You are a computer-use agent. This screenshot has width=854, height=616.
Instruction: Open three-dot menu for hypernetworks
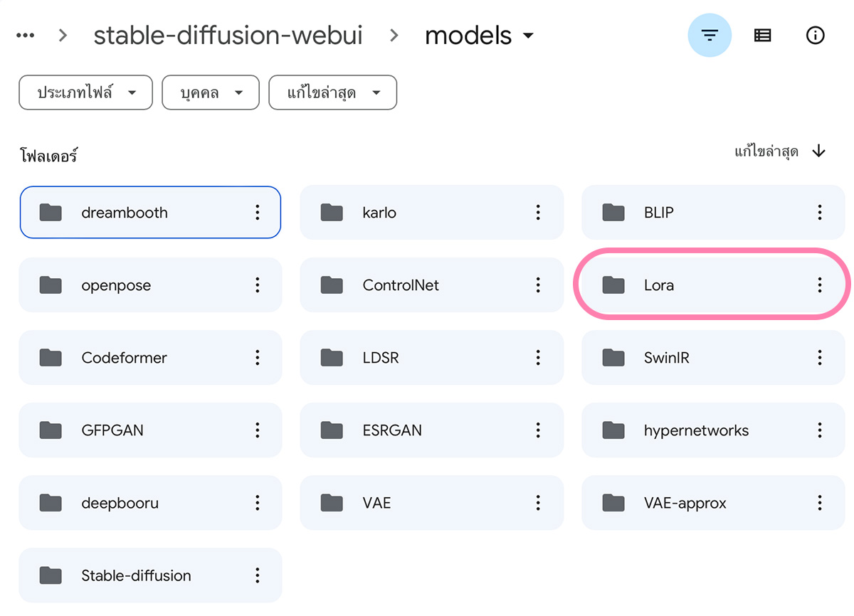pos(820,430)
